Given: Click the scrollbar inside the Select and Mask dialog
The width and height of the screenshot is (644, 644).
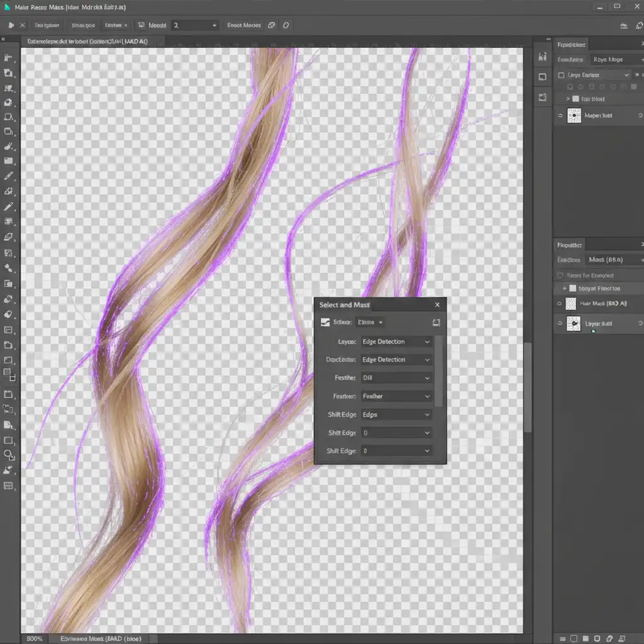Looking at the screenshot, I should [440, 371].
